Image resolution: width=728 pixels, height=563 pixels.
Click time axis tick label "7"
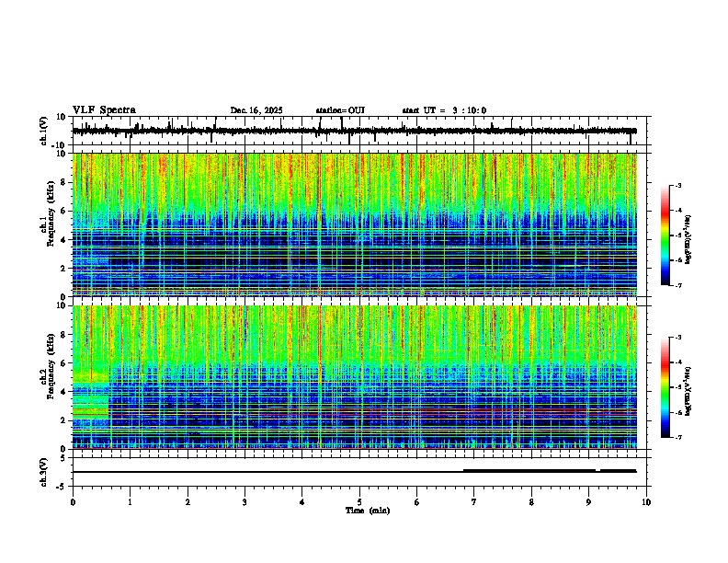tap(474, 502)
